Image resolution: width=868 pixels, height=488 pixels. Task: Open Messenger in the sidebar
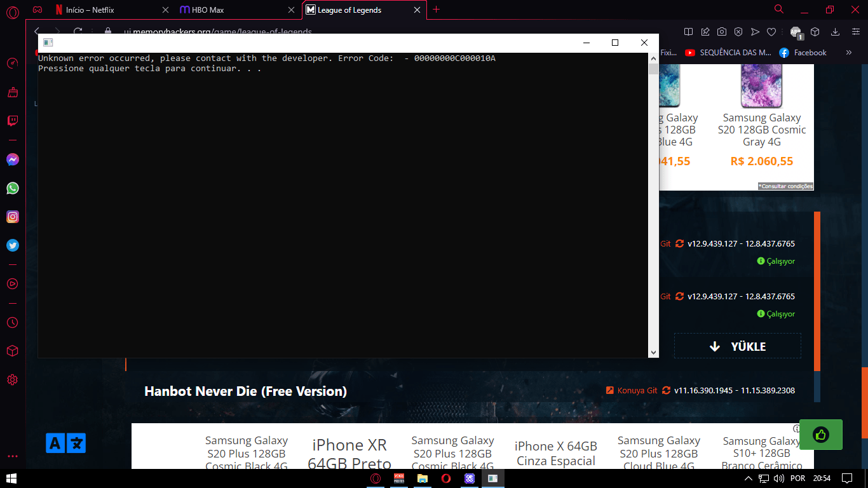pyautogui.click(x=13, y=159)
